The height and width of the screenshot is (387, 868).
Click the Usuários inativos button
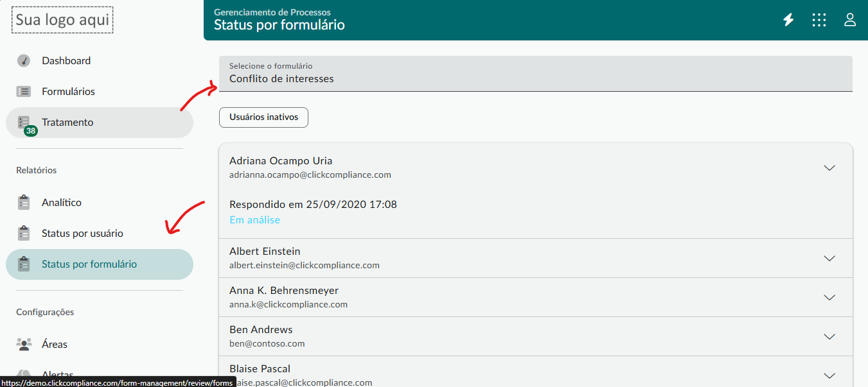click(x=263, y=117)
